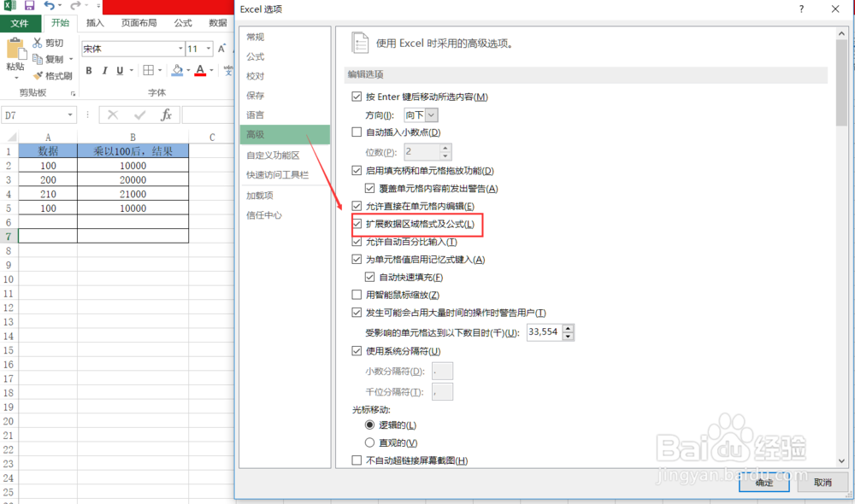Expand the Borders dropdown arrow
This screenshot has width=855, height=504.
click(160, 70)
